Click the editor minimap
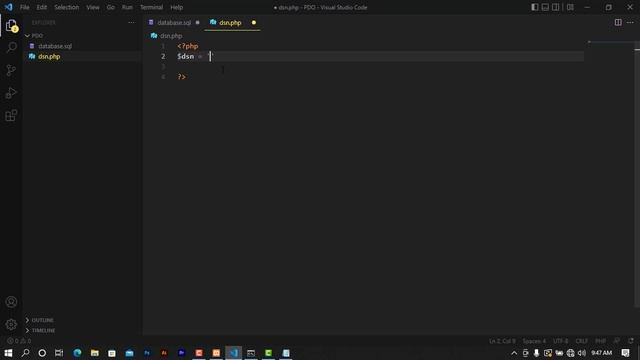The height and width of the screenshot is (360, 640). pos(610,42)
